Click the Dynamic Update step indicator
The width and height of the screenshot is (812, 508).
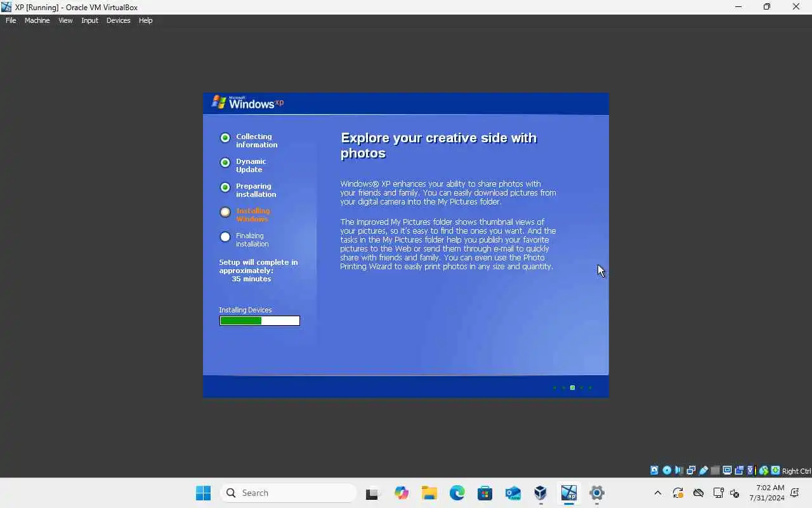225,163
